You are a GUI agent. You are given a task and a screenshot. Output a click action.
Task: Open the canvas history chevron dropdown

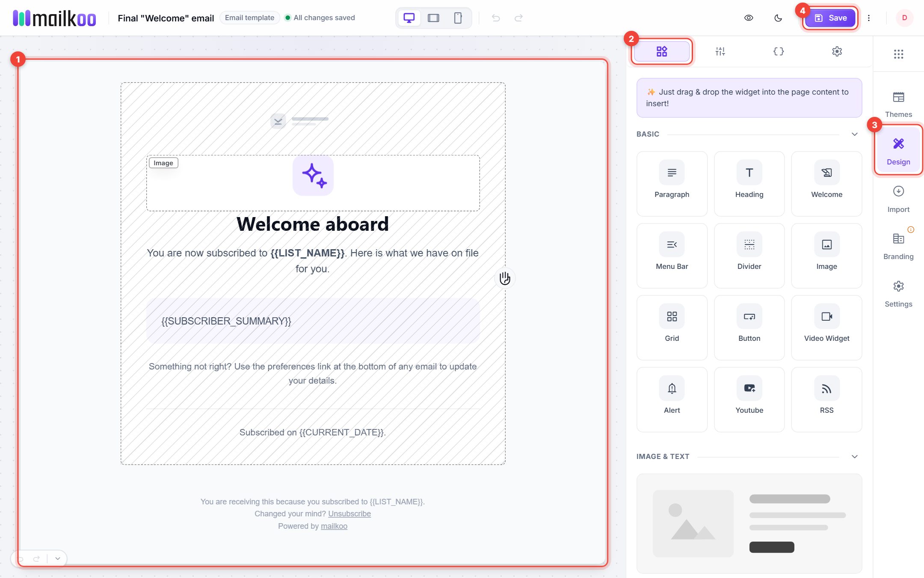click(x=58, y=558)
